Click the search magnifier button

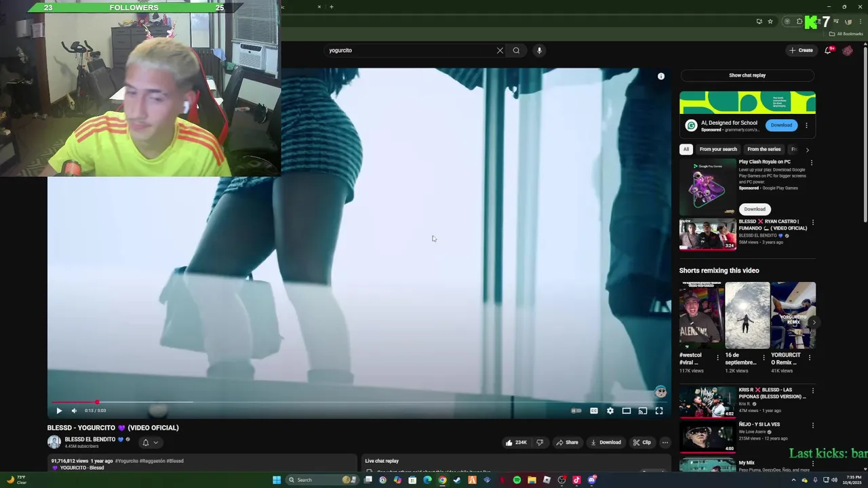click(516, 50)
